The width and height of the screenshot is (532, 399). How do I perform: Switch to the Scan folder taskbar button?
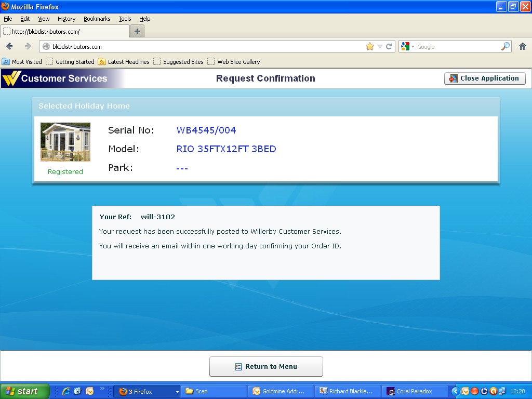coord(214,391)
